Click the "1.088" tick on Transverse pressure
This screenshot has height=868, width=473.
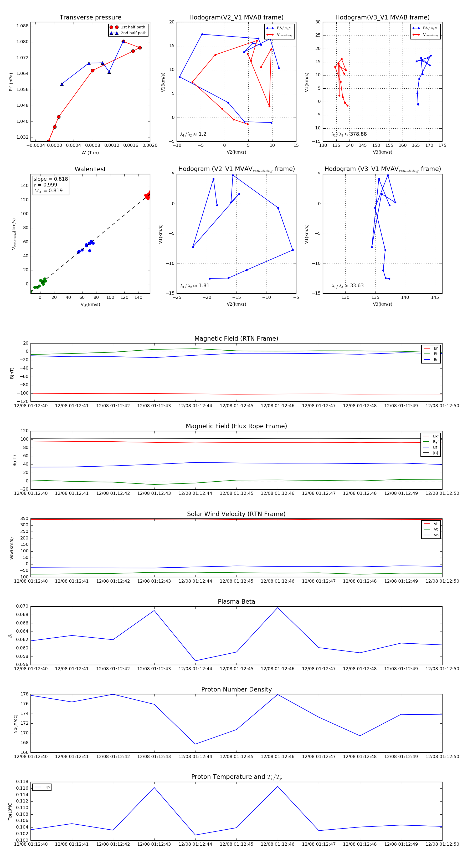click(x=23, y=26)
